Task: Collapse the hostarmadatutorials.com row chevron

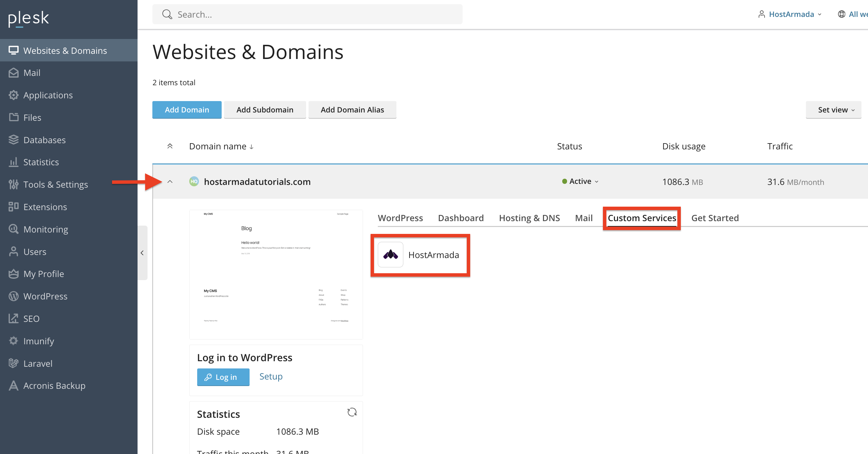Action: coord(170,181)
